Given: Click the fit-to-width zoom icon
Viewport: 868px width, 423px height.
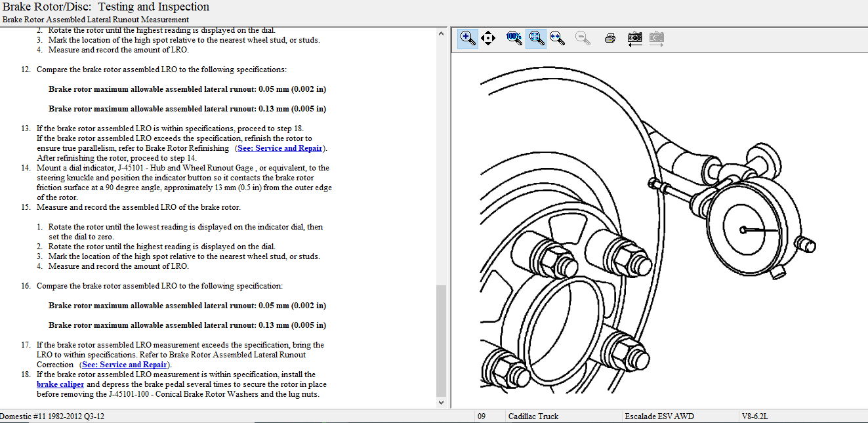Looking at the screenshot, I should [558, 38].
